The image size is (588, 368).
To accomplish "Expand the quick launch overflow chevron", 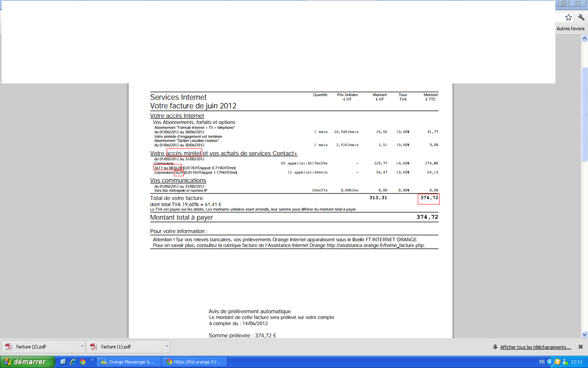I will (x=92, y=360).
